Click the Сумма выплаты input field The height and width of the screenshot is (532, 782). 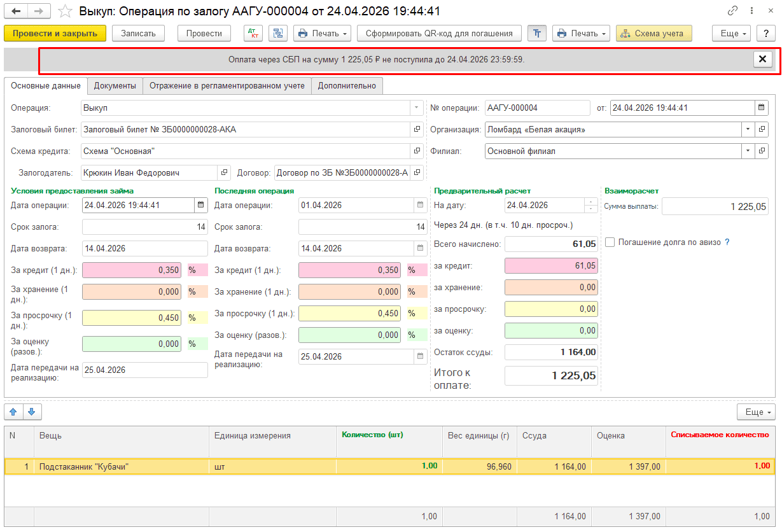pyautogui.click(x=715, y=206)
